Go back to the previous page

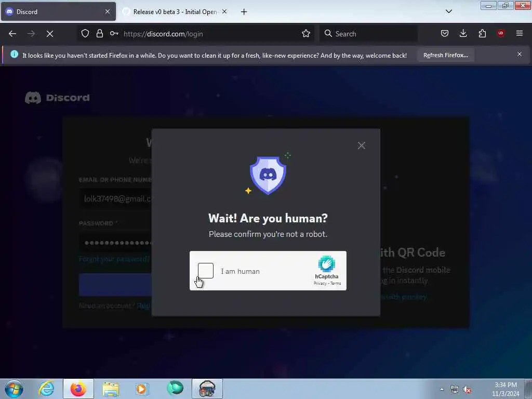pos(12,34)
